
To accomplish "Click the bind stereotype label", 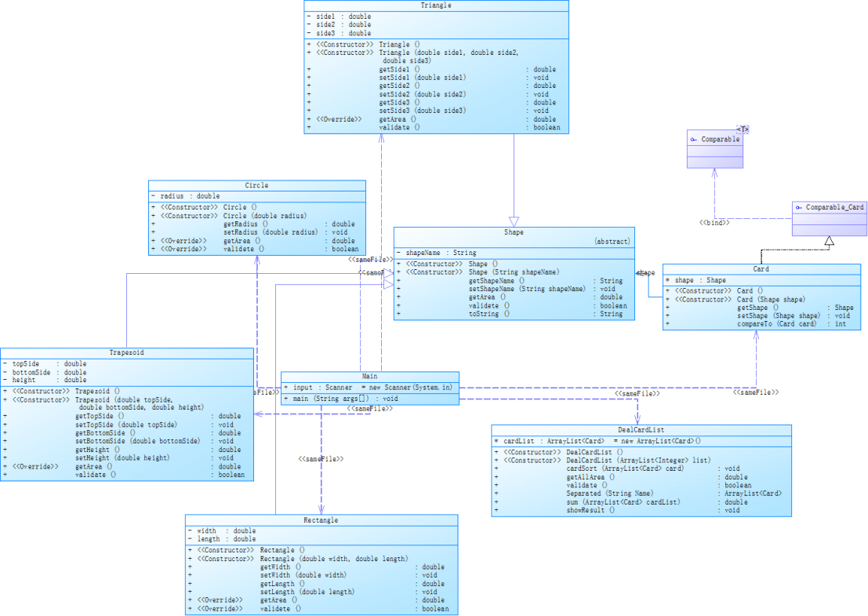I will pos(714,223).
